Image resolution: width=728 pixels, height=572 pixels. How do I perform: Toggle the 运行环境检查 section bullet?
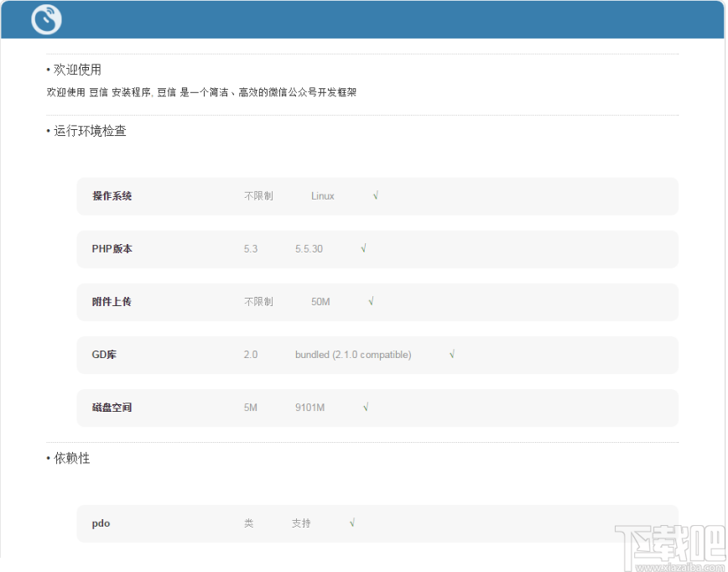pyautogui.click(x=47, y=132)
